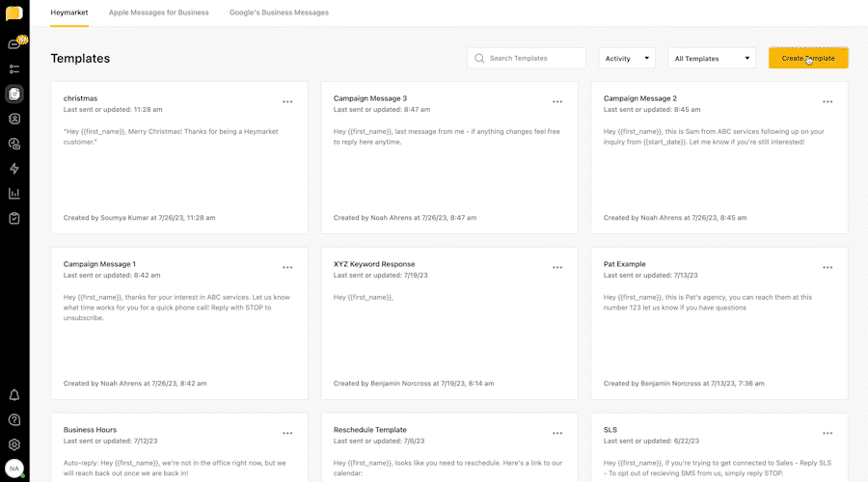868x482 pixels.
Task: Click the Auto-reply message body text
Action: (175, 469)
